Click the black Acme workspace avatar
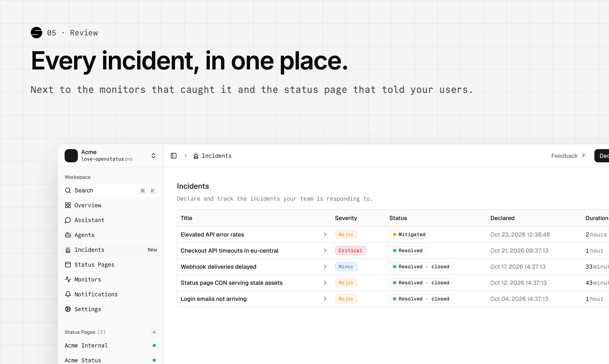Viewport: 609px width, 364px height. pos(71,156)
